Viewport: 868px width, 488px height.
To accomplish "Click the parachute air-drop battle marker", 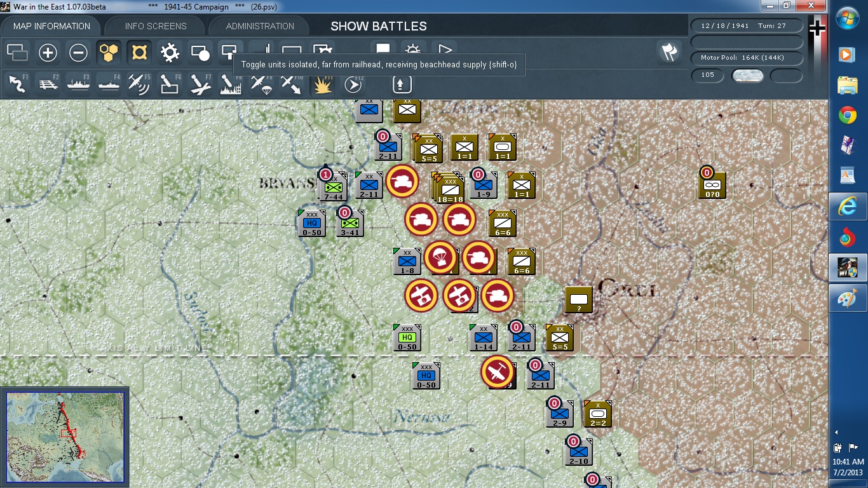I will click(x=440, y=257).
